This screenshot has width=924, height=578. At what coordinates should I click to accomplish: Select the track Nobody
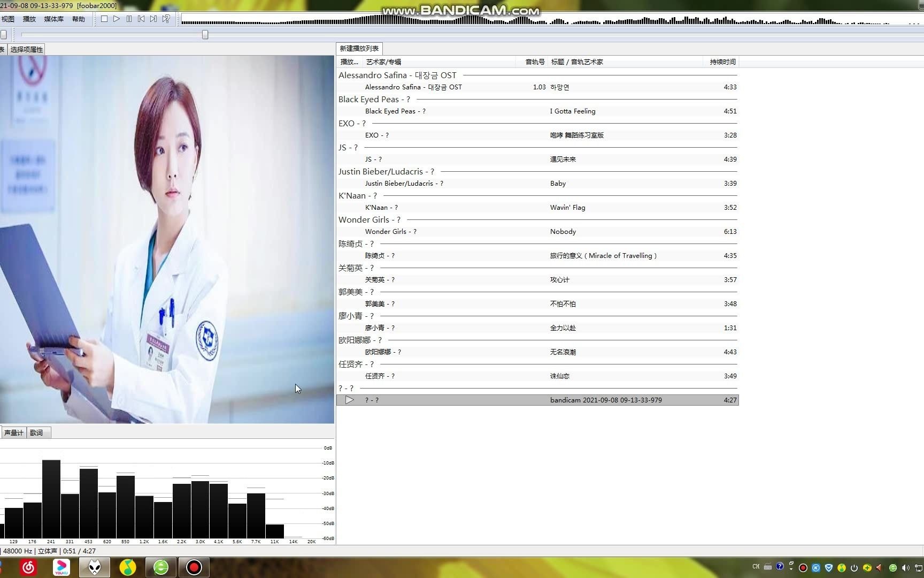[537, 232]
